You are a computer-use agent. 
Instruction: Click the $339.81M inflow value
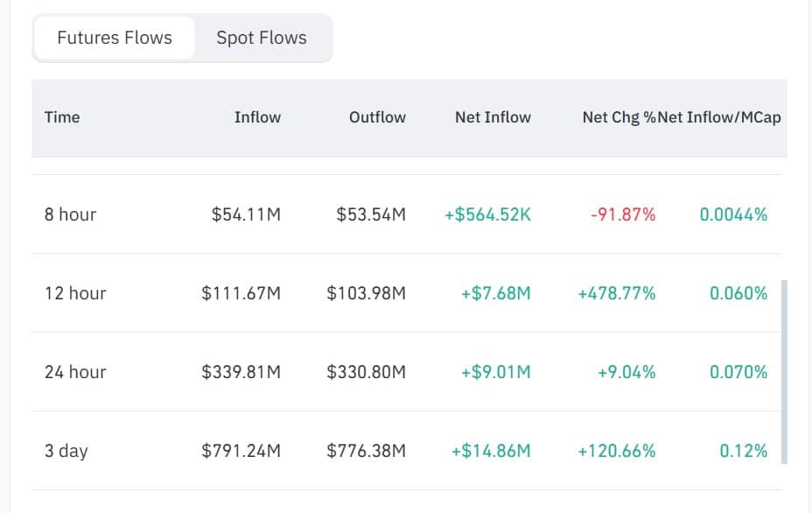point(241,372)
